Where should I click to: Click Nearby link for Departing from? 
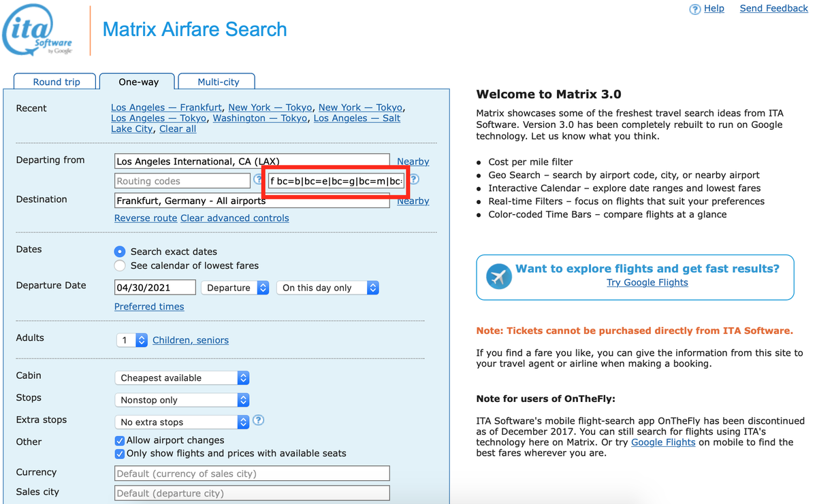pos(413,161)
